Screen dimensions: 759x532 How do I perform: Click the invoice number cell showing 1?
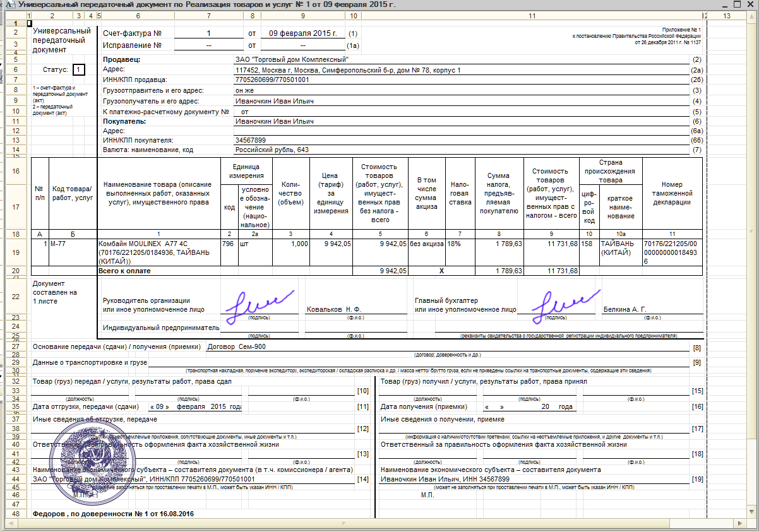208,33
